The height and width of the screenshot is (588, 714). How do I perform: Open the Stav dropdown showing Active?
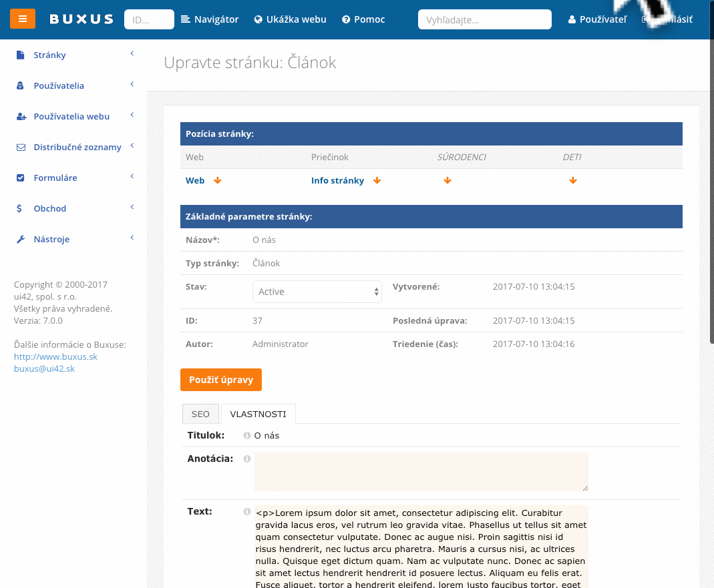[x=317, y=292]
